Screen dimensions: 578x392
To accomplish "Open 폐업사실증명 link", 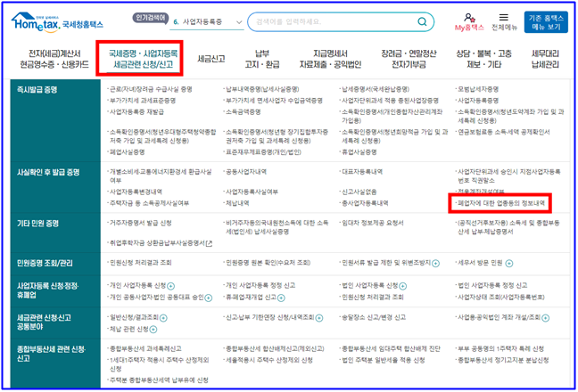I will pos(128,152).
